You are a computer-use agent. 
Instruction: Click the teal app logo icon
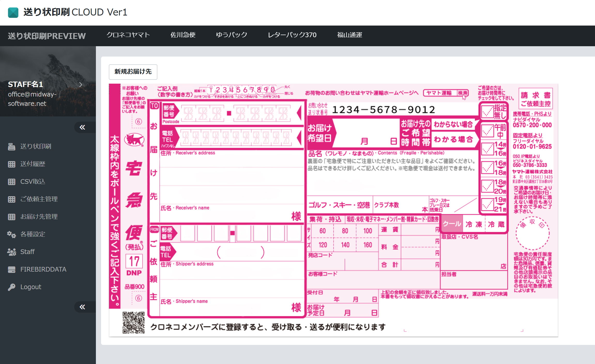coord(13,12)
